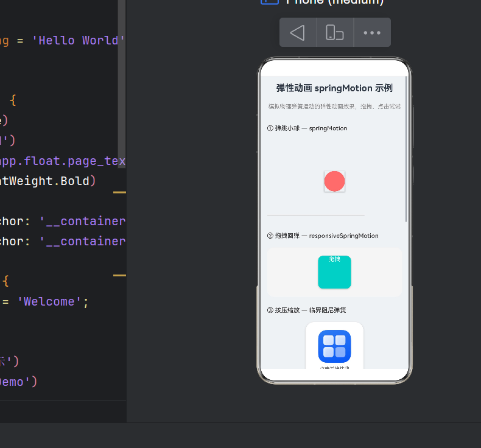Click the subtitle text under the preview title
The width and height of the screenshot is (481, 448).
[334, 107]
